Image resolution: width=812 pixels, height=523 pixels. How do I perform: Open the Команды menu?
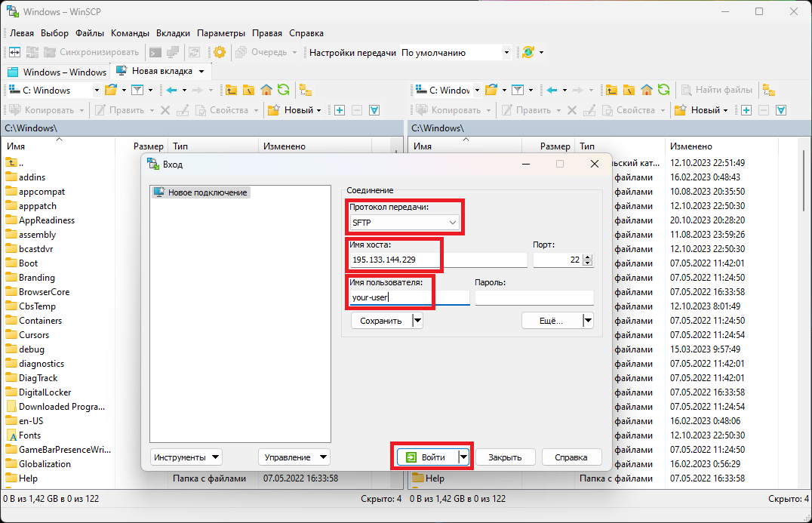tap(130, 33)
